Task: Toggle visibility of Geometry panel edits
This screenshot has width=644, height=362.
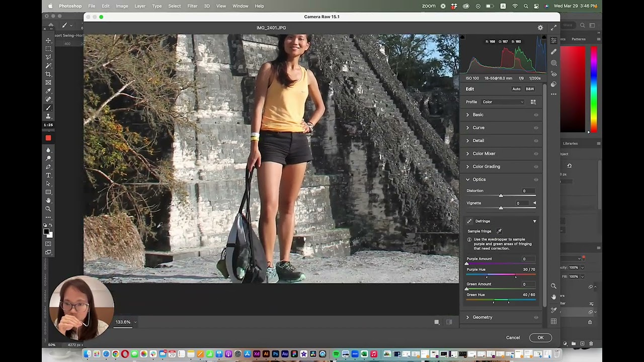Action: pyautogui.click(x=536, y=317)
